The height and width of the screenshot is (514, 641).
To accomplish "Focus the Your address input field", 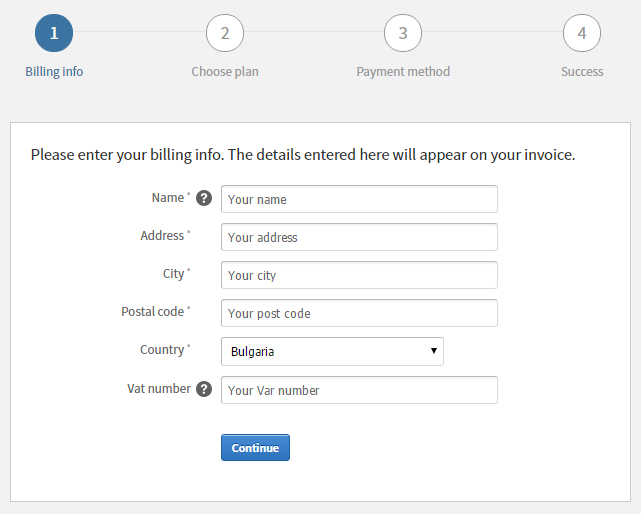I will tap(359, 237).
